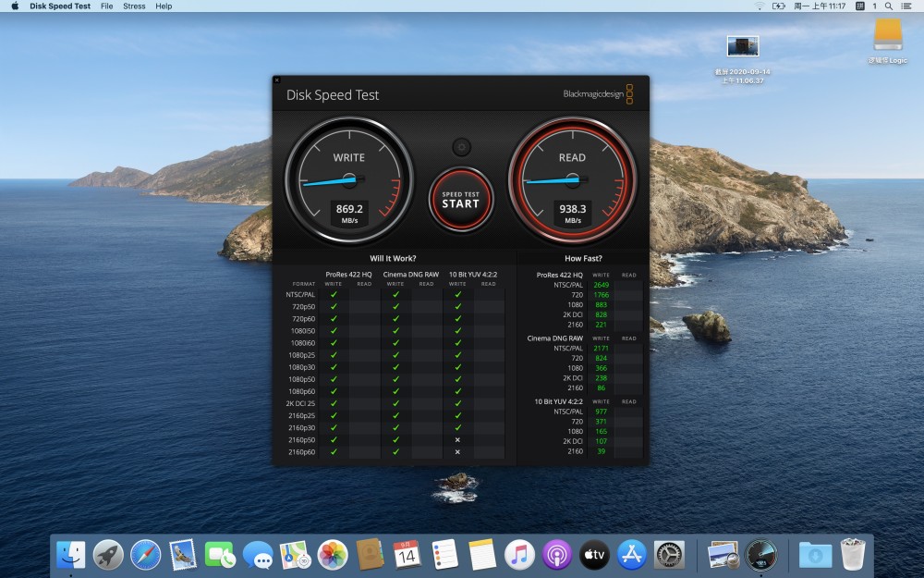This screenshot has height=578, width=924.
Task: Open Launchpad from the Dock
Action: pos(108,555)
